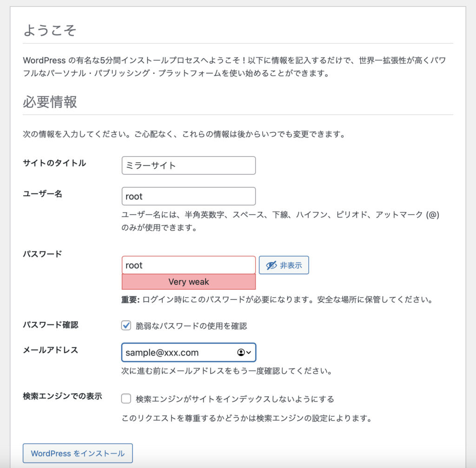
Task: Click the 必要情報 section heading
Action: 50,102
